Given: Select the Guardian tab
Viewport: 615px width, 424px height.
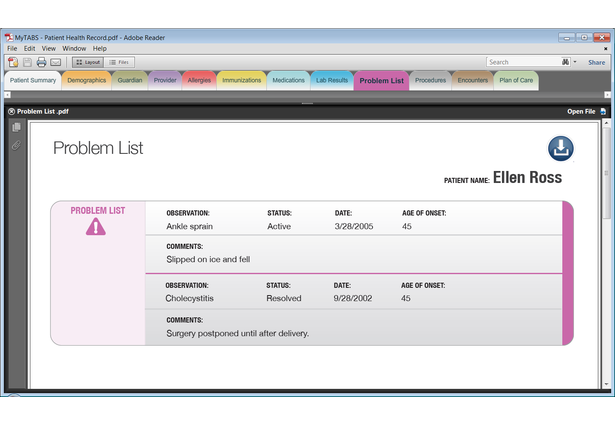Looking at the screenshot, I should (x=130, y=80).
